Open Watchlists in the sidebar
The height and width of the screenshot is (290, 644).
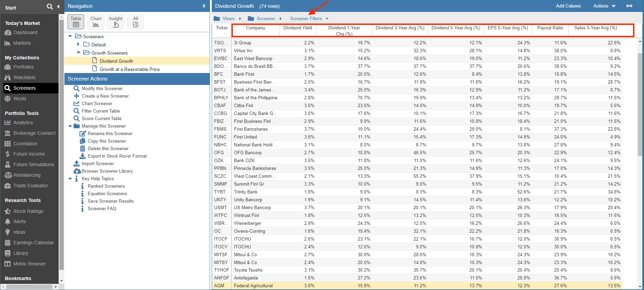tap(24, 77)
